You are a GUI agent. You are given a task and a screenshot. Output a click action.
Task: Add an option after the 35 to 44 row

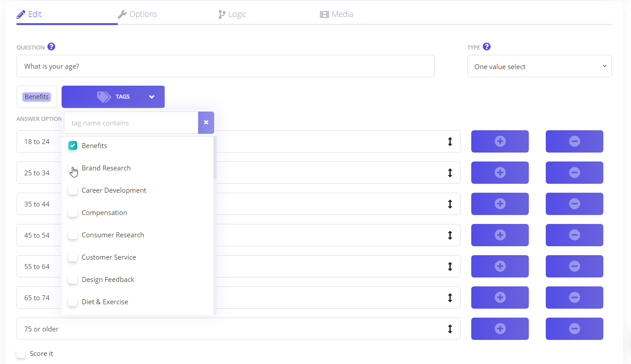coord(500,204)
